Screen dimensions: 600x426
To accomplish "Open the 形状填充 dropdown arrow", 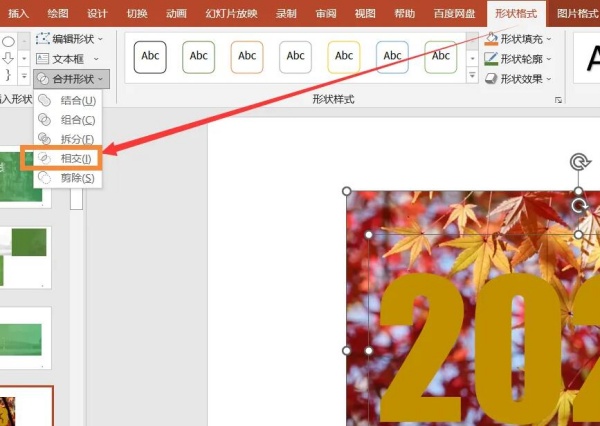I will [x=549, y=39].
